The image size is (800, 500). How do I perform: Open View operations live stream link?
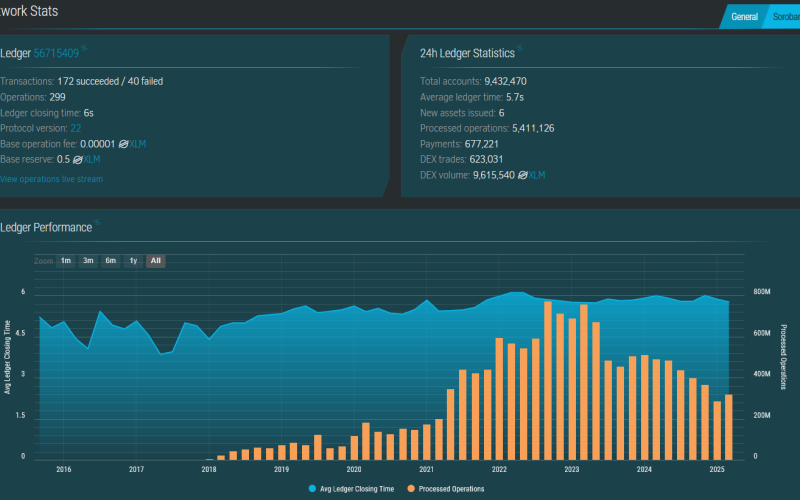pyautogui.click(x=51, y=179)
